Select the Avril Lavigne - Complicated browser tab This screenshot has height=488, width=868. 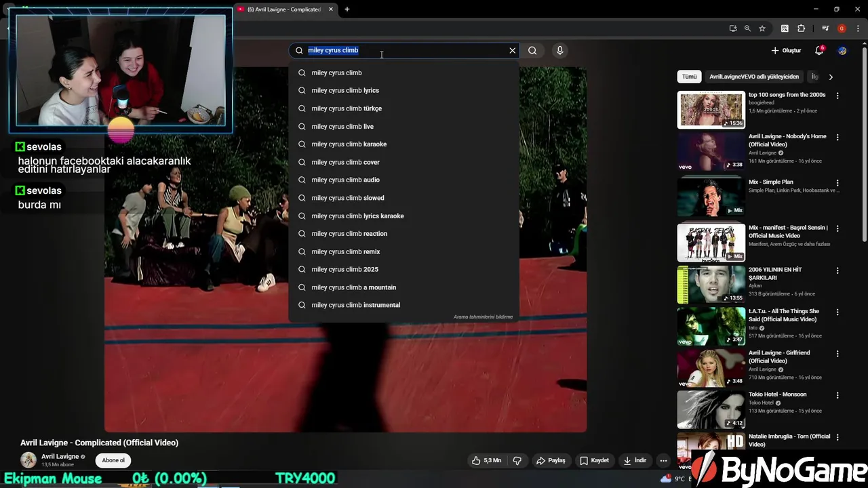pos(284,9)
